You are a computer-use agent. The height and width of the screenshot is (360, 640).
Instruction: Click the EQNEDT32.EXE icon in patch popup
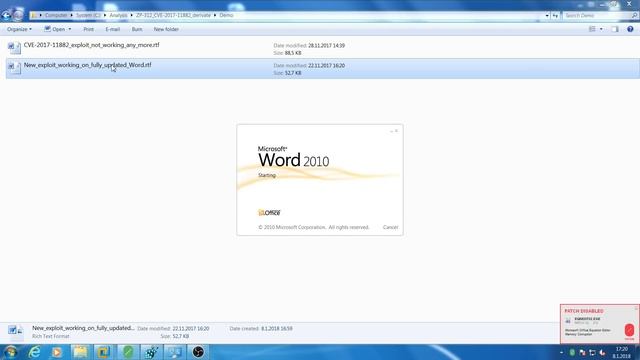coord(568,321)
